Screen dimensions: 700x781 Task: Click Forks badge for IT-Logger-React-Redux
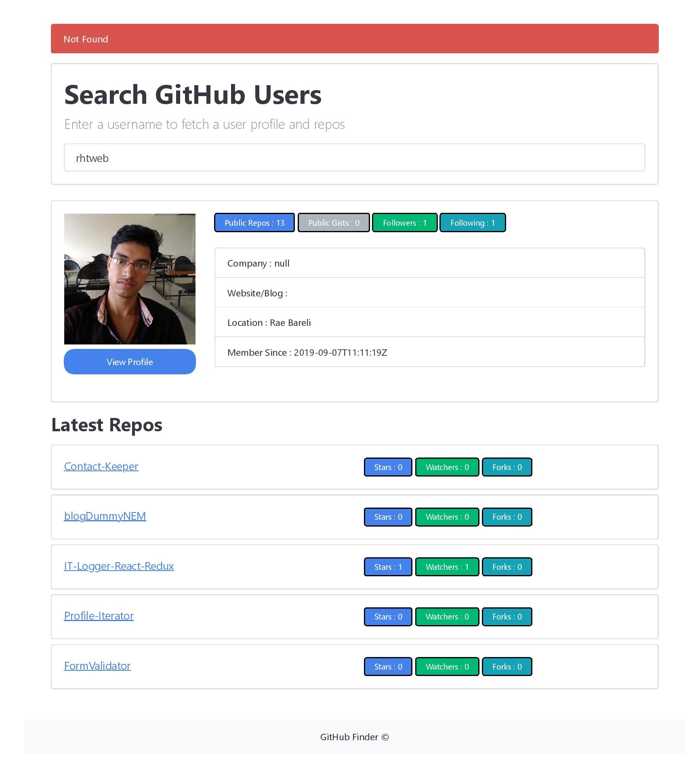point(507,567)
